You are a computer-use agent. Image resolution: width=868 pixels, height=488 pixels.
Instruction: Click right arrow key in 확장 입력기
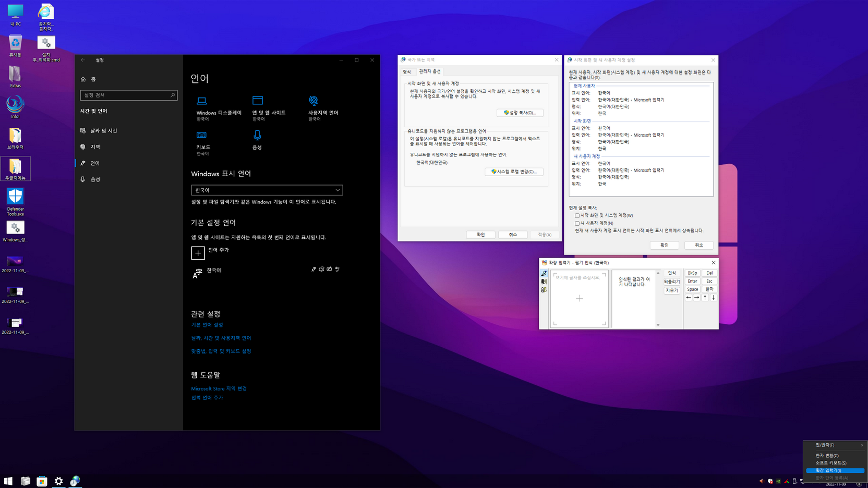pos(697,298)
